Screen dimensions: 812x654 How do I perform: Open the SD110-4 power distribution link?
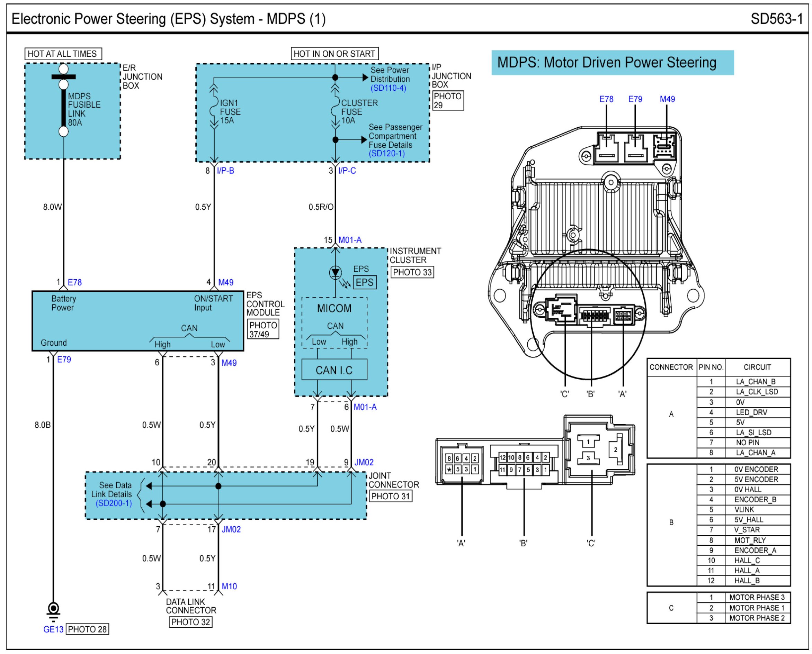point(388,88)
